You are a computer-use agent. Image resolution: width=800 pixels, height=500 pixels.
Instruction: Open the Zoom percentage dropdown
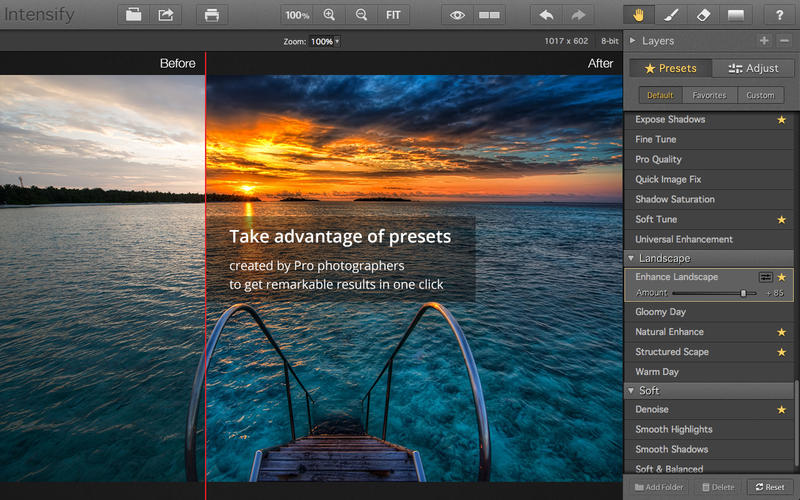[325, 41]
